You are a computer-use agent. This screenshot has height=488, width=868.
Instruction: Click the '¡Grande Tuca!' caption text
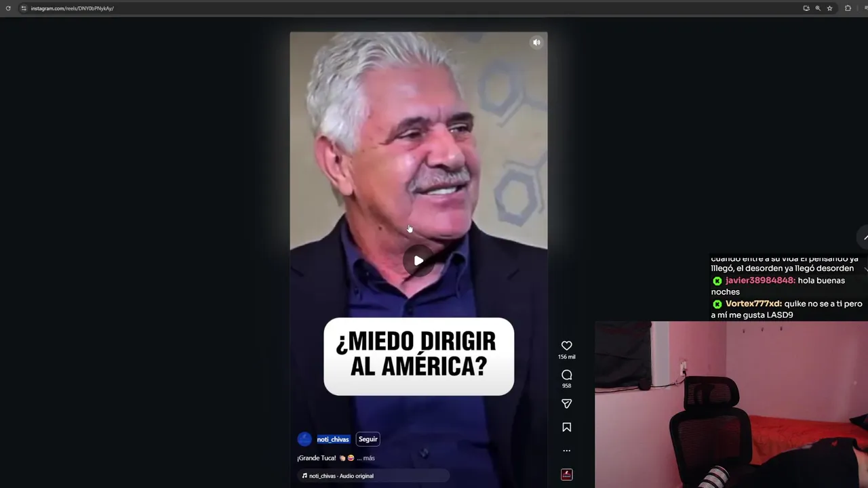coord(316,458)
